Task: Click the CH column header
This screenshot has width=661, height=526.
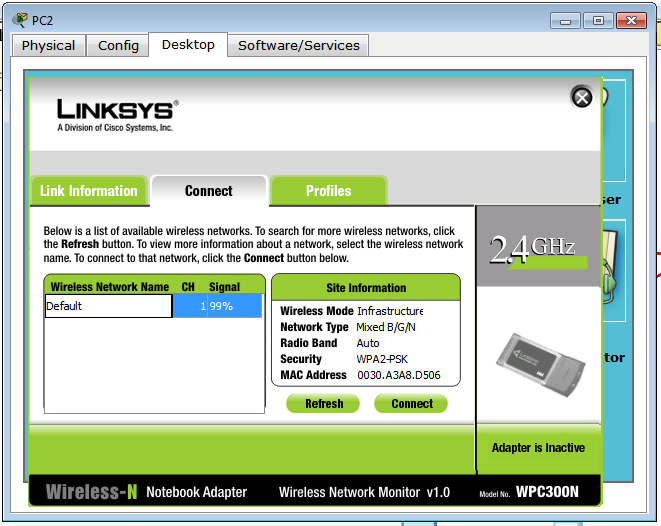Action: 188,287
